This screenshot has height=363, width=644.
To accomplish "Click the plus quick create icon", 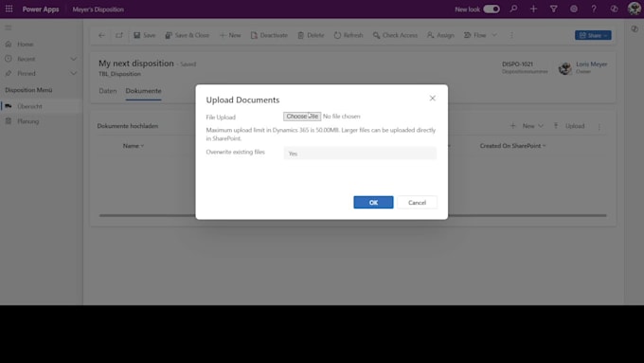I will pos(533,9).
